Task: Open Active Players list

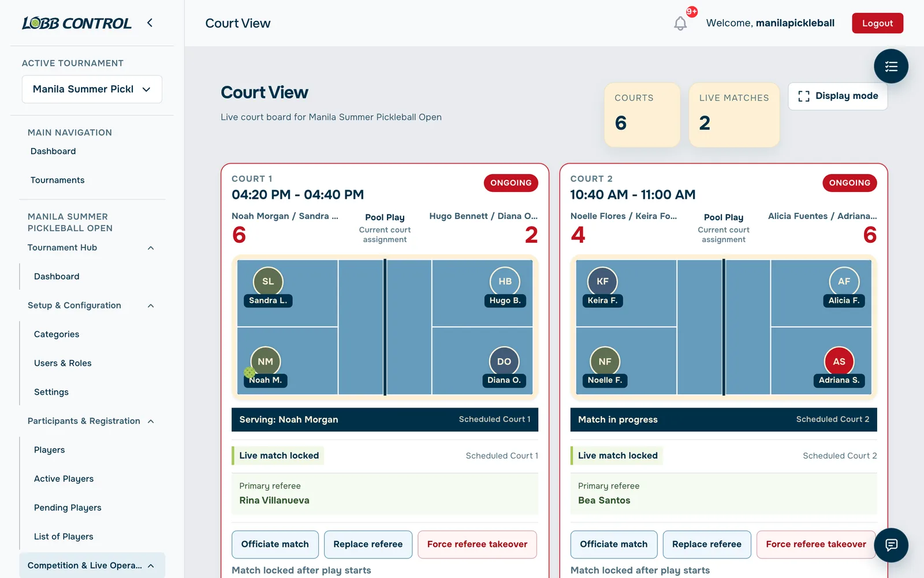Action: tap(64, 479)
